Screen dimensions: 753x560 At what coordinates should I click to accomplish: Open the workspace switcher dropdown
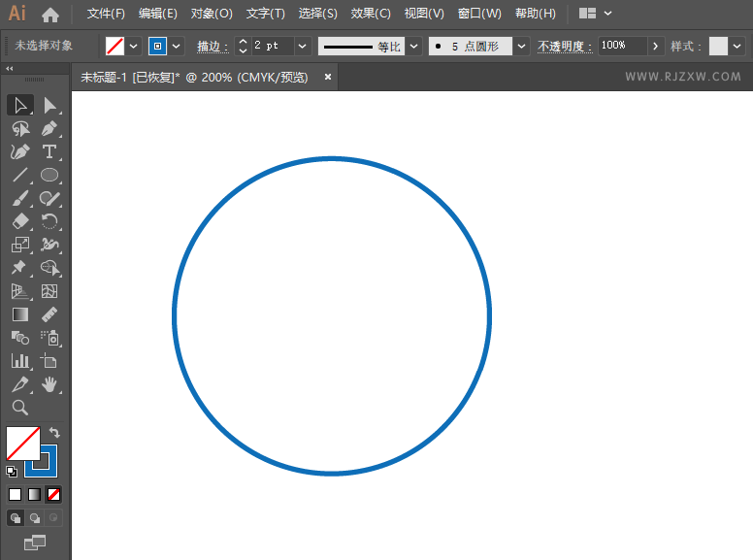click(595, 14)
